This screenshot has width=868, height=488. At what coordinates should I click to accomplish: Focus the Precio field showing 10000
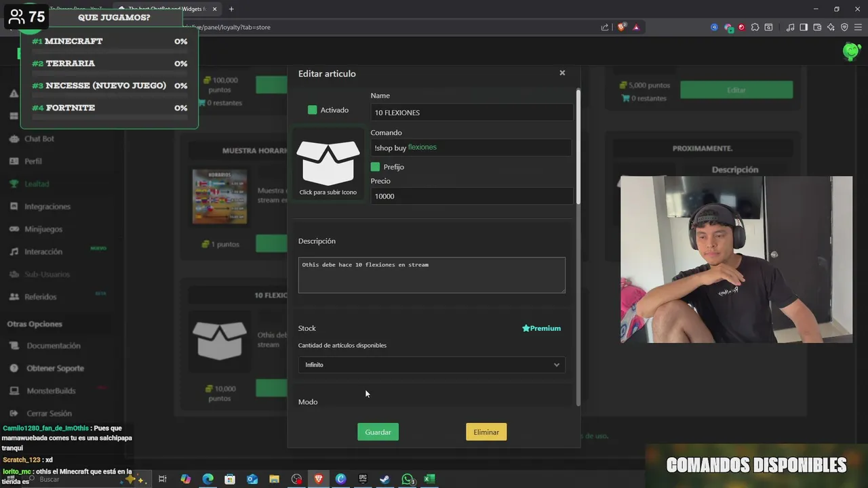pyautogui.click(x=471, y=196)
